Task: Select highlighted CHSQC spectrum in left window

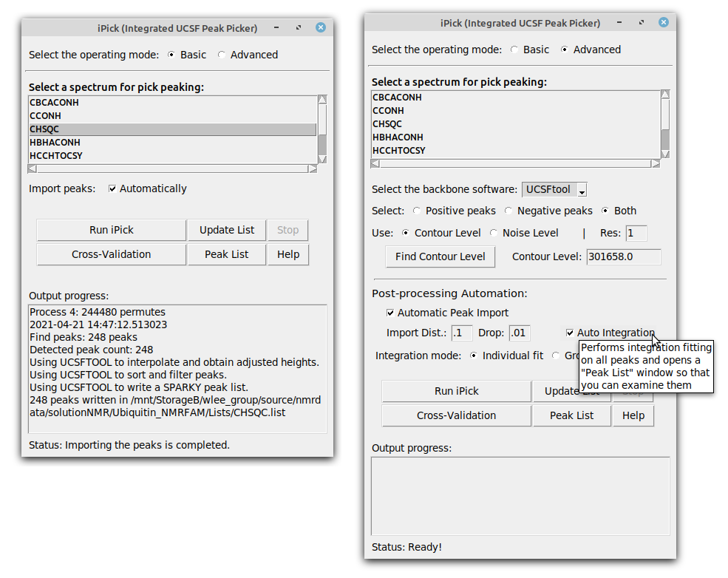Action: 173,129
